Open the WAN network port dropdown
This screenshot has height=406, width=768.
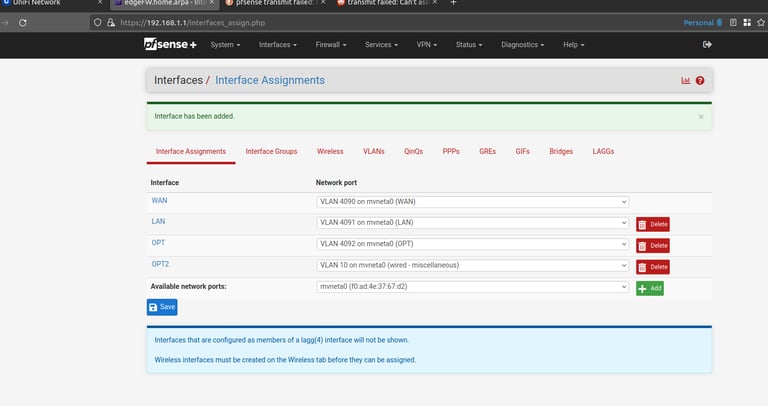pyautogui.click(x=473, y=202)
